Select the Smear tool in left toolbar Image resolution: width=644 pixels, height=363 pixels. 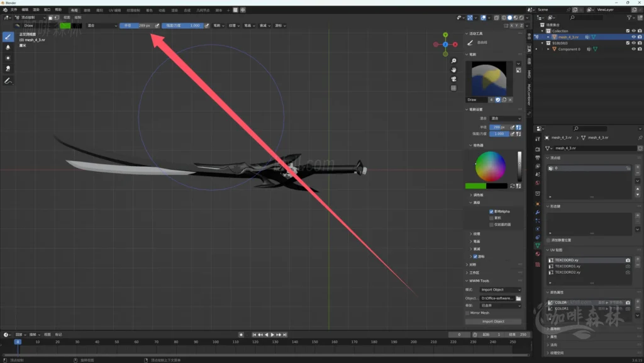click(8, 69)
